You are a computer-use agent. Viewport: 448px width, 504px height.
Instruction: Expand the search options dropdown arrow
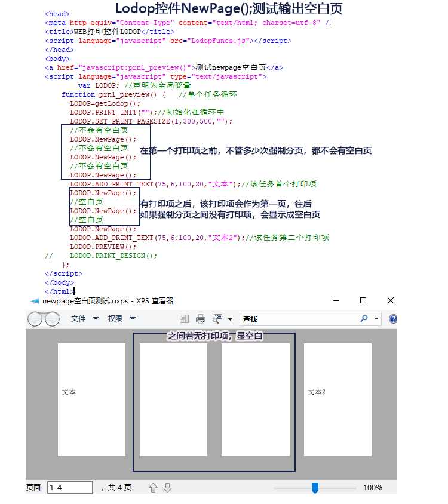point(376,319)
